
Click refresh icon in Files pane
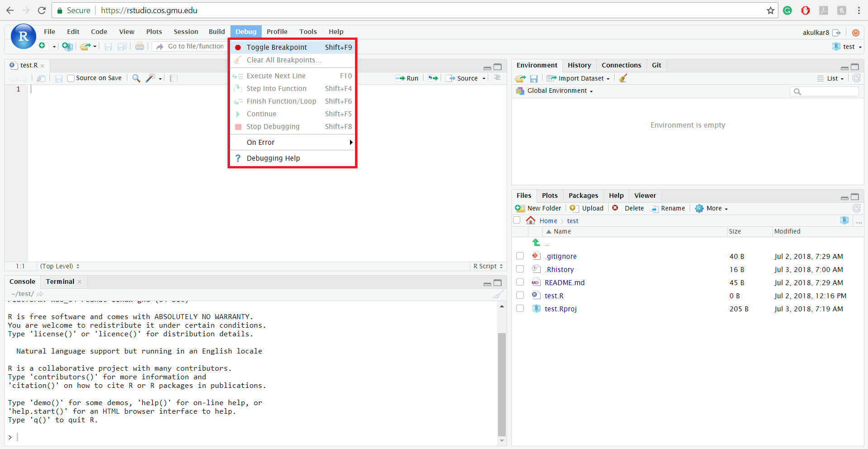(856, 208)
